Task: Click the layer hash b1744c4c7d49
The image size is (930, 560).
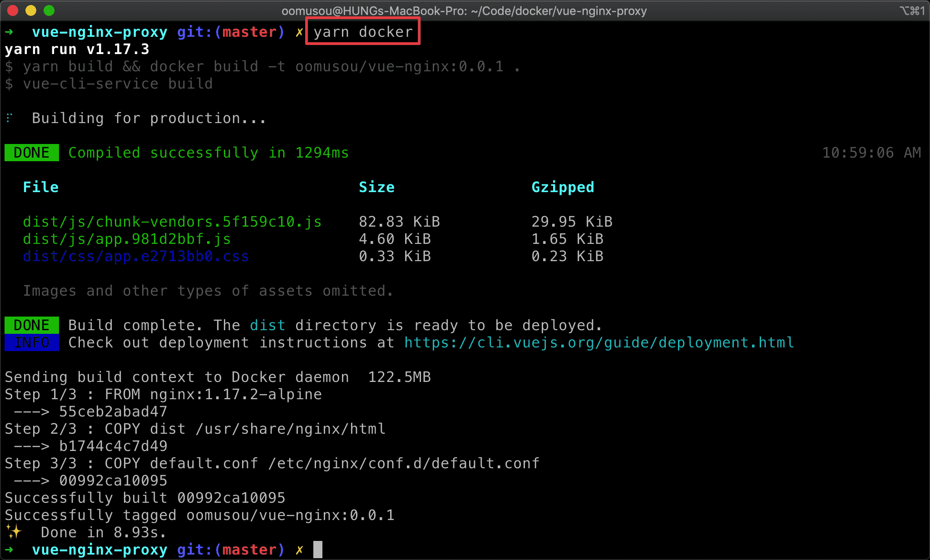Action: pos(113,446)
